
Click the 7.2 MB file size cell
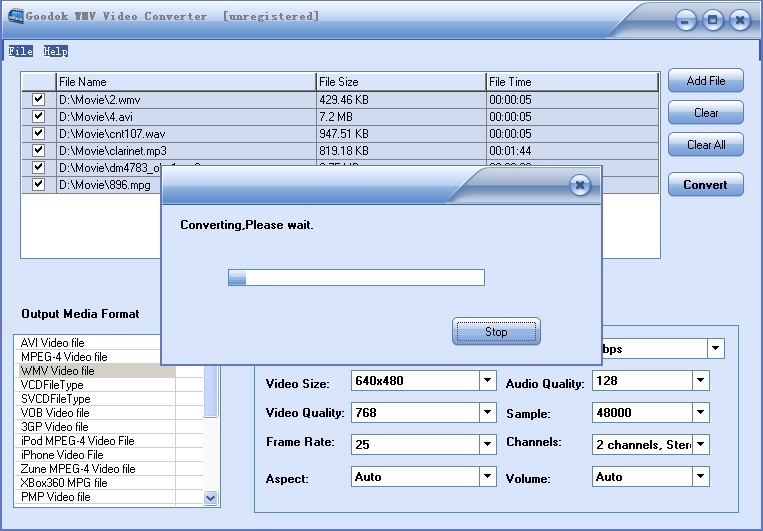[x=401, y=117]
